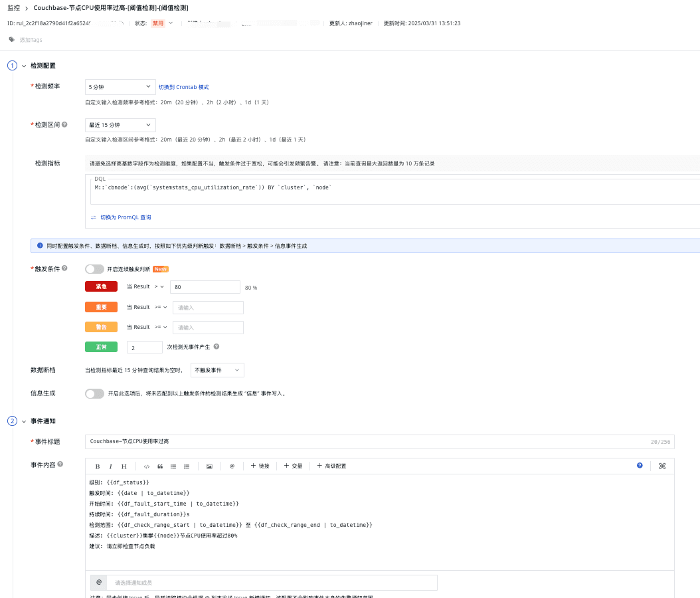700x598 pixels.
Task: Collapse the 事件通知 section
Action: 24,422
